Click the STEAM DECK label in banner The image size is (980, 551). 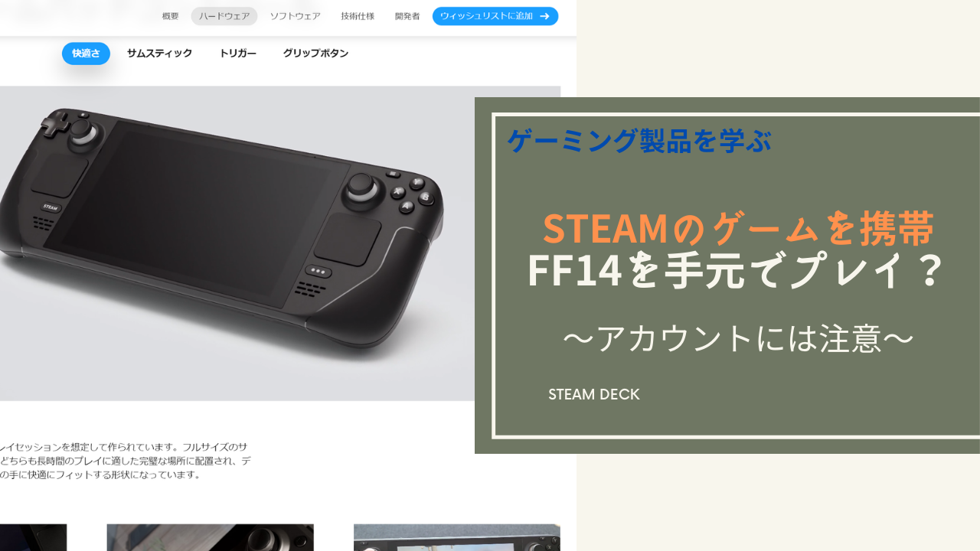(x=593, y=395)
